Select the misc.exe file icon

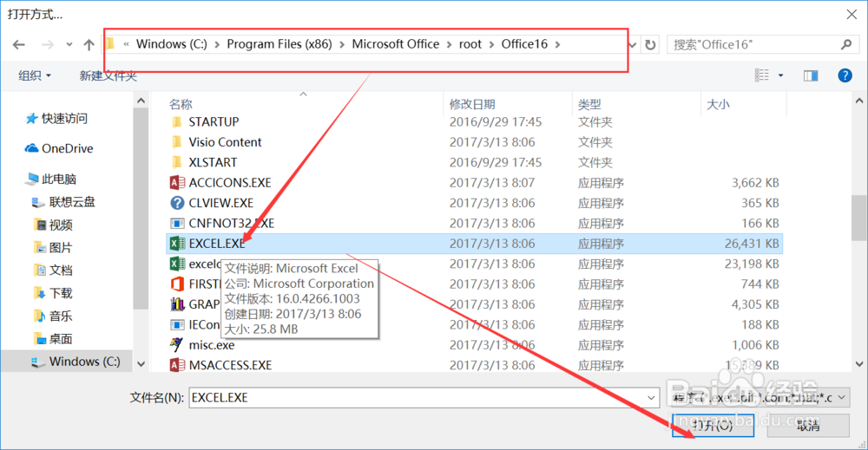[x=177, y=345]
